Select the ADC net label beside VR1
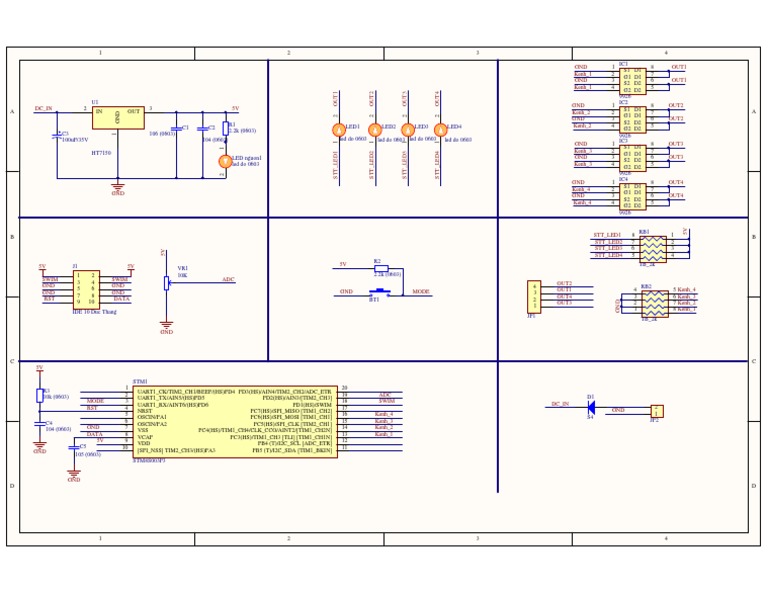 tap(229, 279)
